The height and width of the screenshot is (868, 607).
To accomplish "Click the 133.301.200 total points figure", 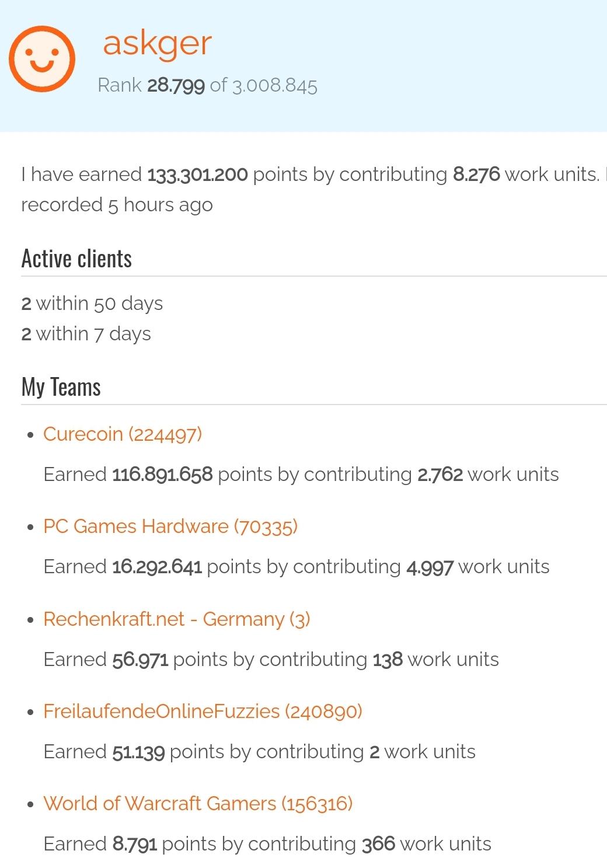I will point(197,175).
